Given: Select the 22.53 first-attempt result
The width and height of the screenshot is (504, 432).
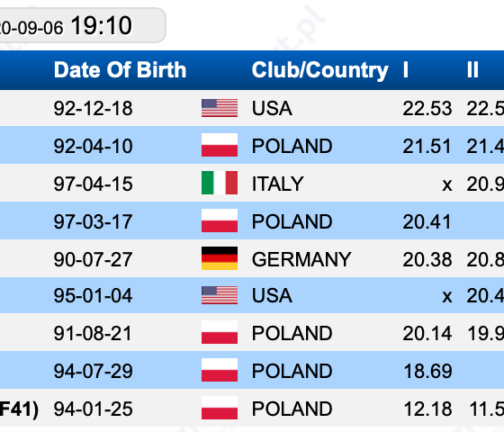Looking at the screenshot, I should point(427,108).
